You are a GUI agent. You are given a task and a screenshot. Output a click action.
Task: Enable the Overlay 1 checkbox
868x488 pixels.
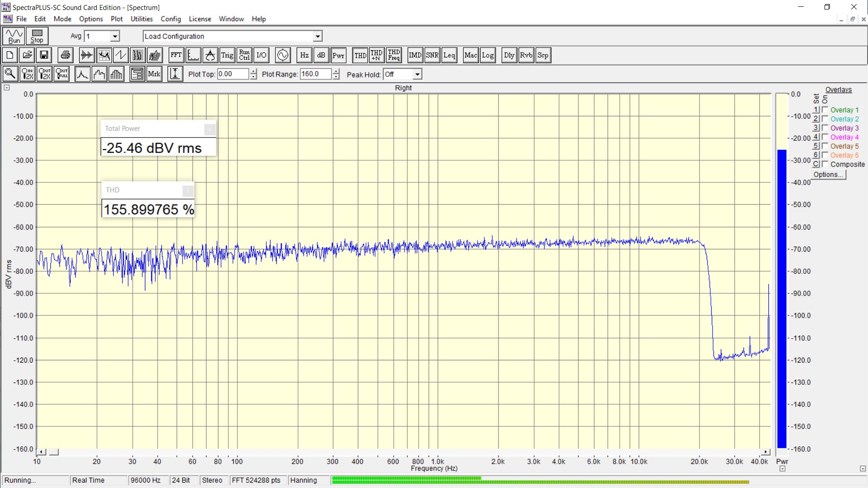825,110
